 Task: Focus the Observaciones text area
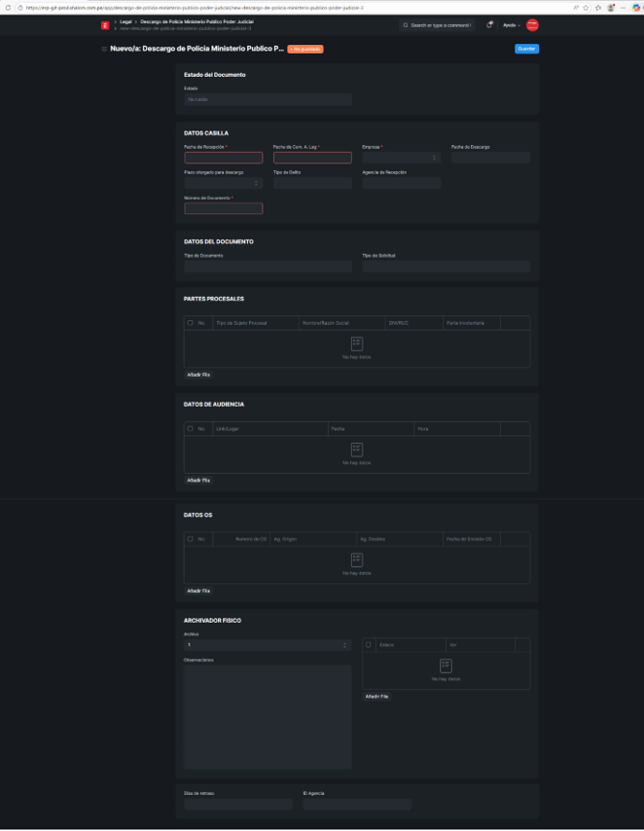point(268,716)
